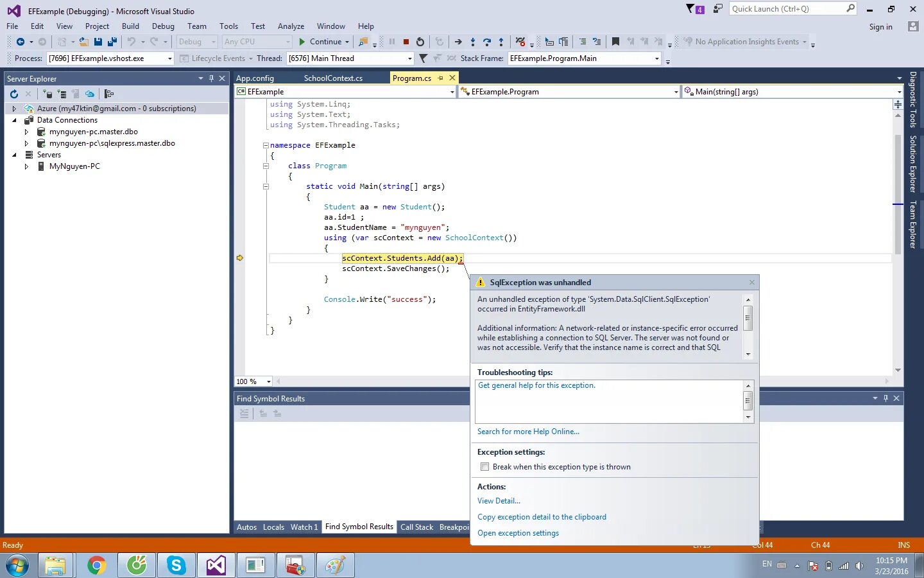Toggle auto-hide pin on the Find Symbol Results panel
Image resolution: width=924 pixels, height=578 pixels.
[x=886, y=398]
